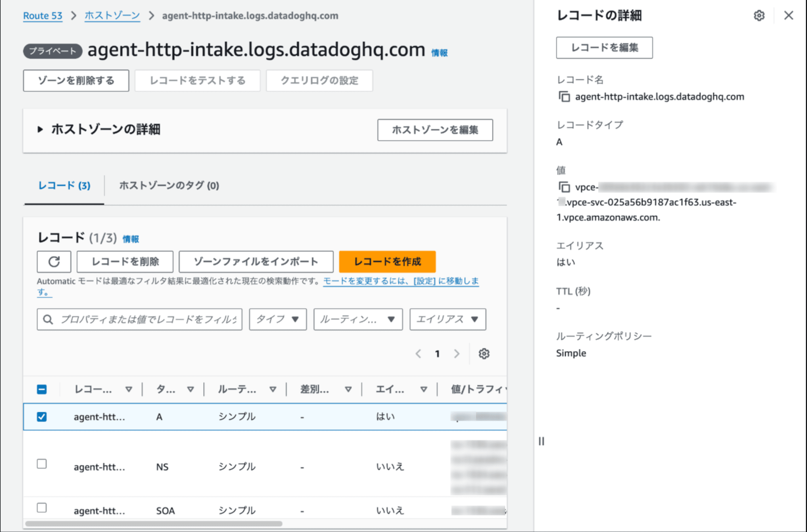This screenshot has width=807, height=532.
Task: Uncheck the A record row checkbox
Action: 42,417
